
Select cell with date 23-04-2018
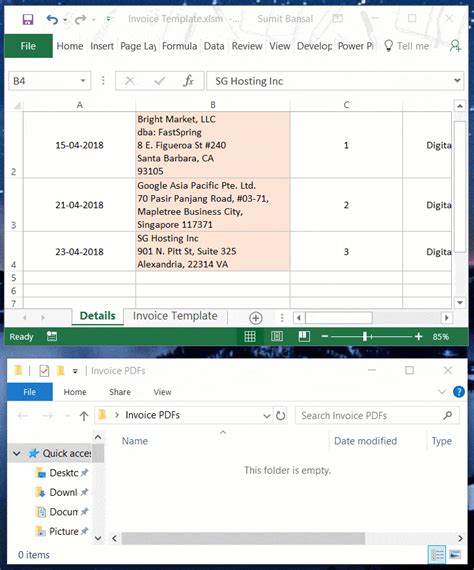pos(79,251)
